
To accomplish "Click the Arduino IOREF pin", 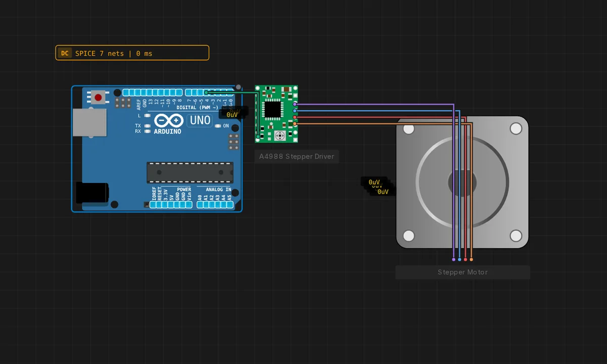I will (154, 205).
